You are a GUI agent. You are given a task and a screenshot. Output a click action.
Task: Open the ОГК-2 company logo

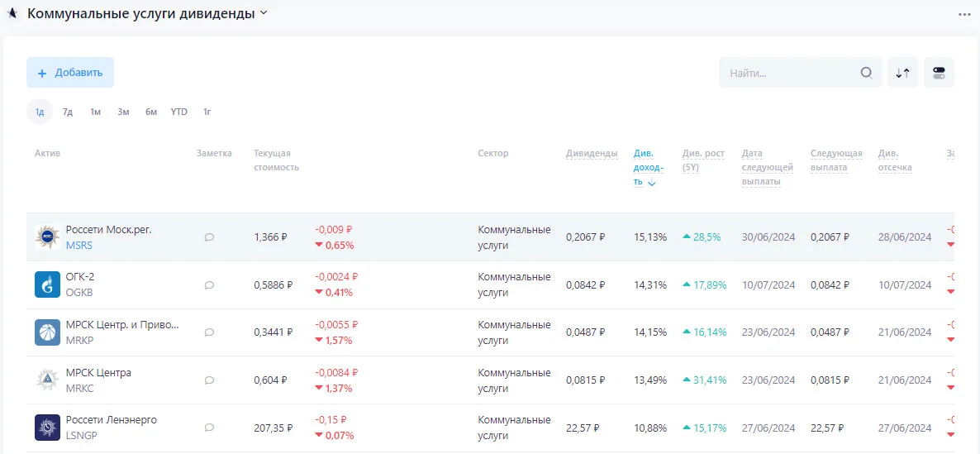click(x=47, y=284)
